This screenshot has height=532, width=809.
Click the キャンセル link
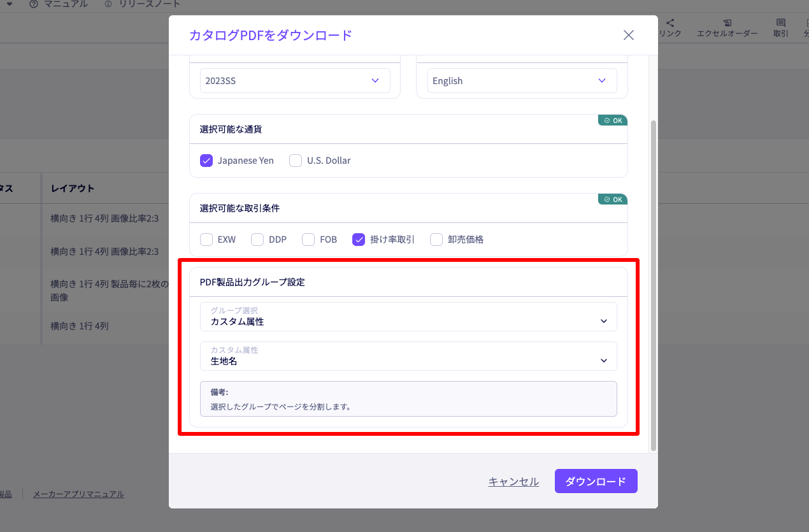(x=513, y=482)
